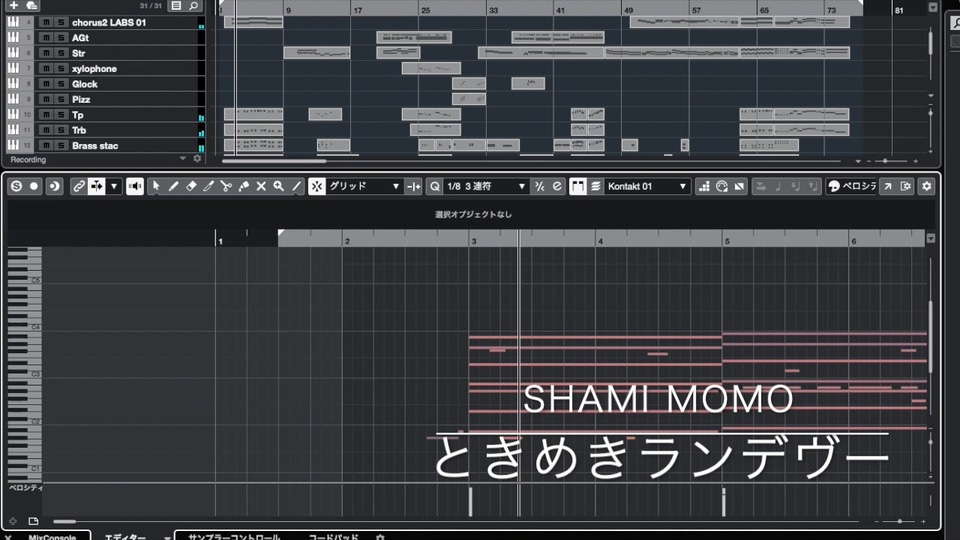The height and width of the screenshot is (540, 960).
Task: Open the Auto-Scroll settings dropdown arrow
Action: coord(114,186)
